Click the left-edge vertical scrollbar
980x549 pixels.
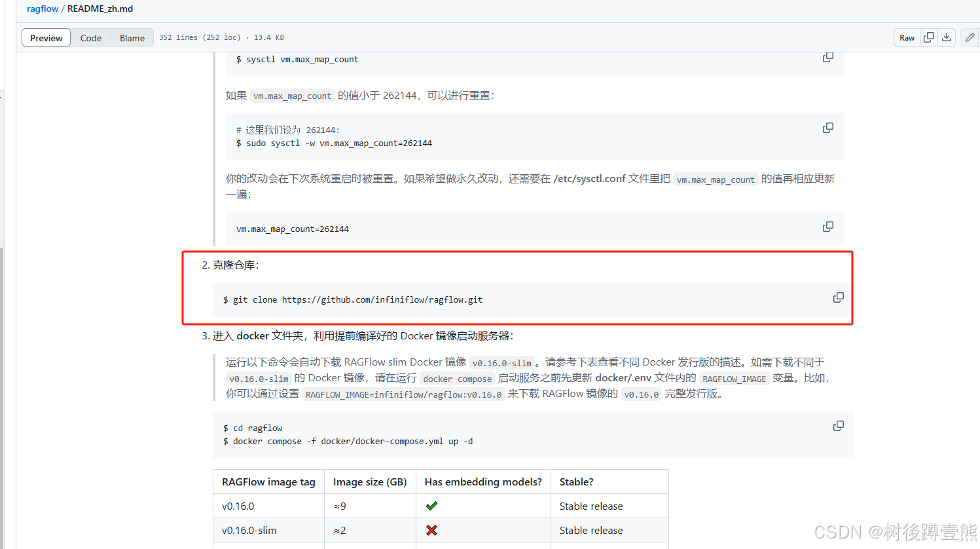click(2, 398)
